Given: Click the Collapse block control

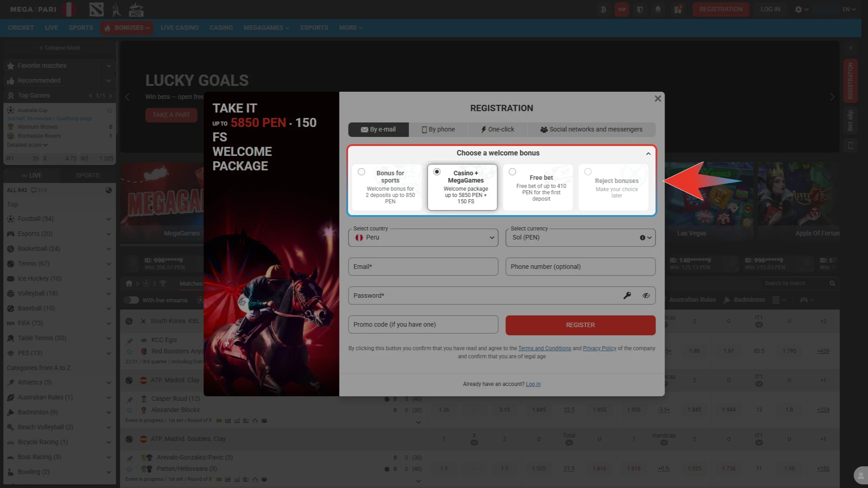Looking at the screenshot, I should (x=59, y=48).
